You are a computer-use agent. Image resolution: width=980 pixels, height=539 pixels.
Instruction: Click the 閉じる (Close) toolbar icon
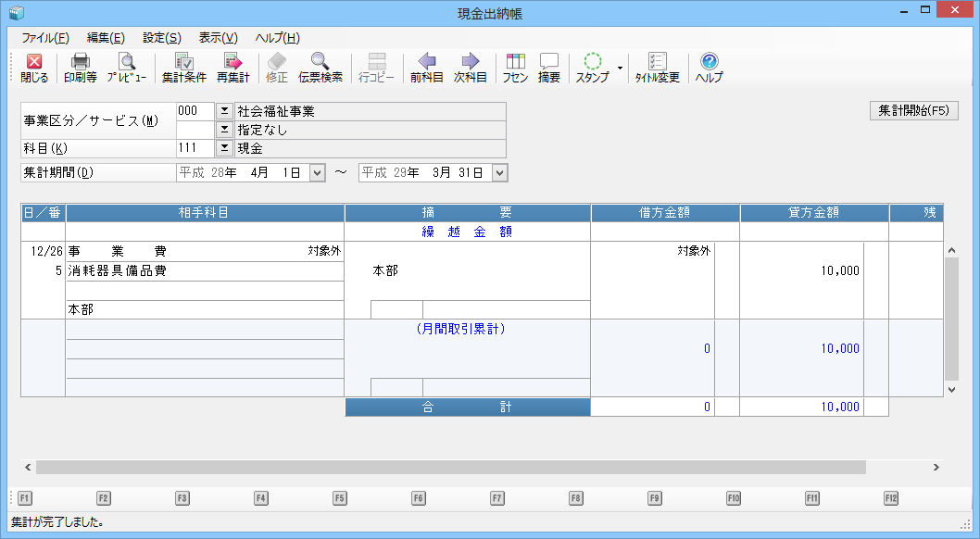34,68
